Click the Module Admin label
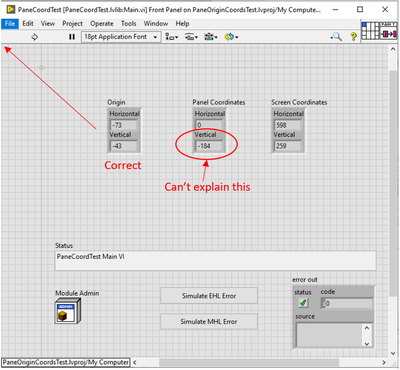 [x=77, y=293]
